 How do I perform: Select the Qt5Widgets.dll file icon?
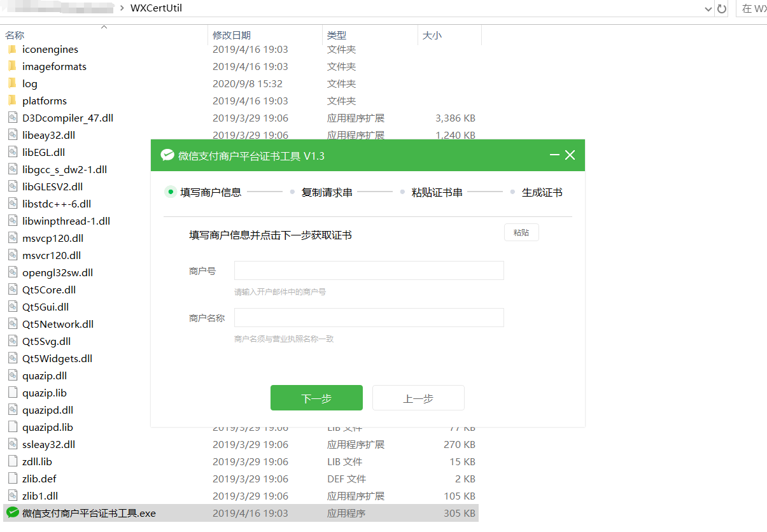(x=13, y=358)
